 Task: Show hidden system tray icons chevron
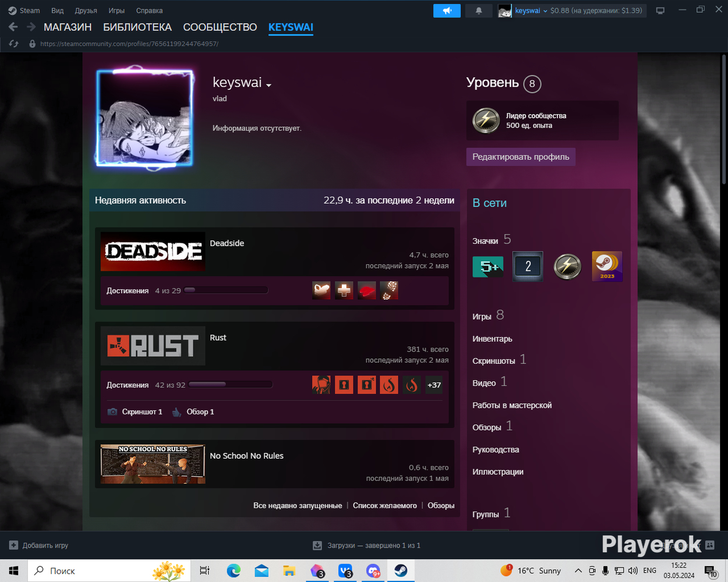[x=578, y=570]
